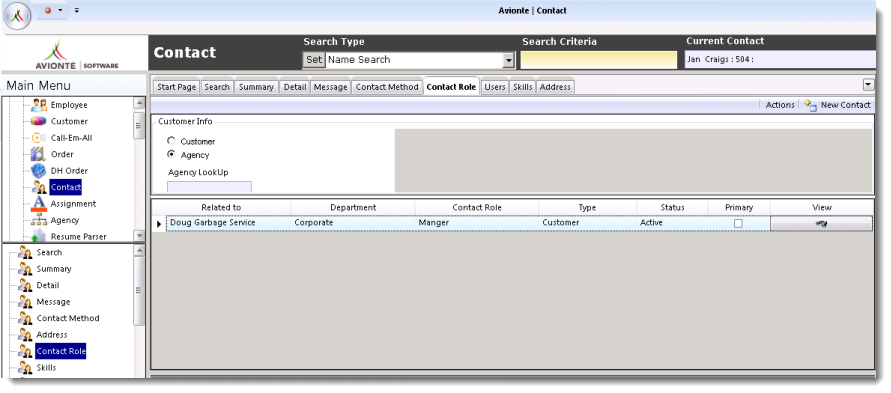The width and height of the screenshot is (891, 393).
Task: Switch to the Contact Method tab
Action: pos(387,87)
